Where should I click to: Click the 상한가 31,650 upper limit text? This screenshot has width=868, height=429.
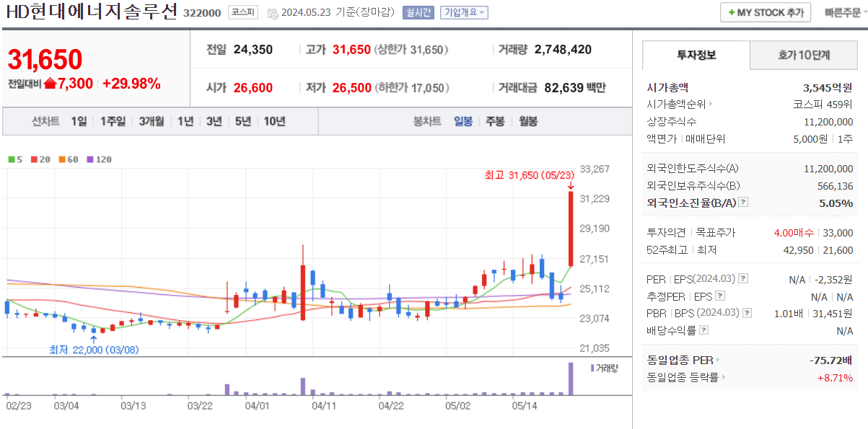411,50
